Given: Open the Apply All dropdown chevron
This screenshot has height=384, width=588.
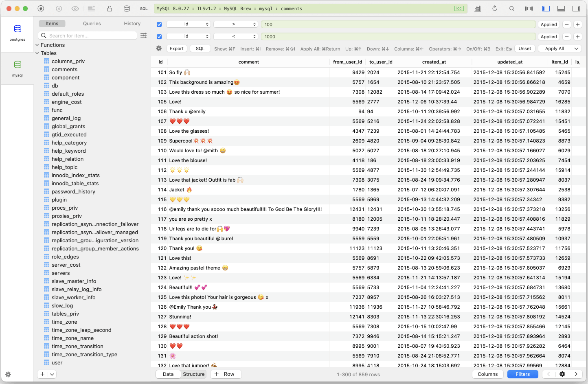Looking at the screenshot, I should tap(576, 48).
